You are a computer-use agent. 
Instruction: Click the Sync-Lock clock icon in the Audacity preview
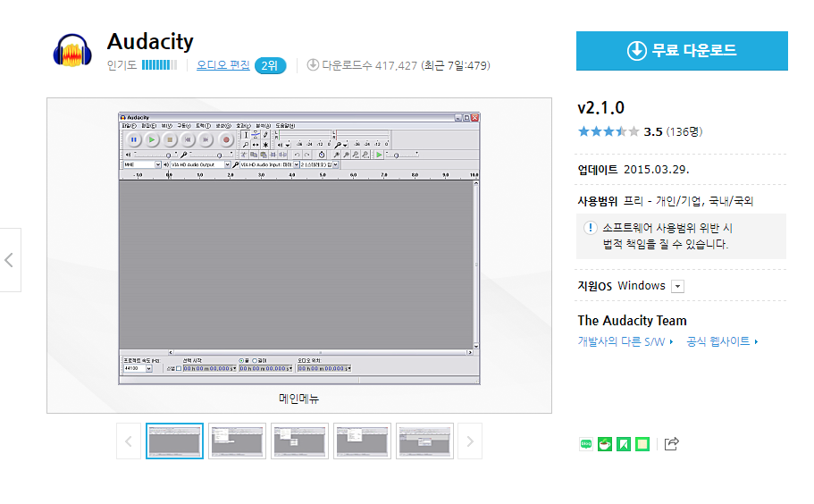322,155
